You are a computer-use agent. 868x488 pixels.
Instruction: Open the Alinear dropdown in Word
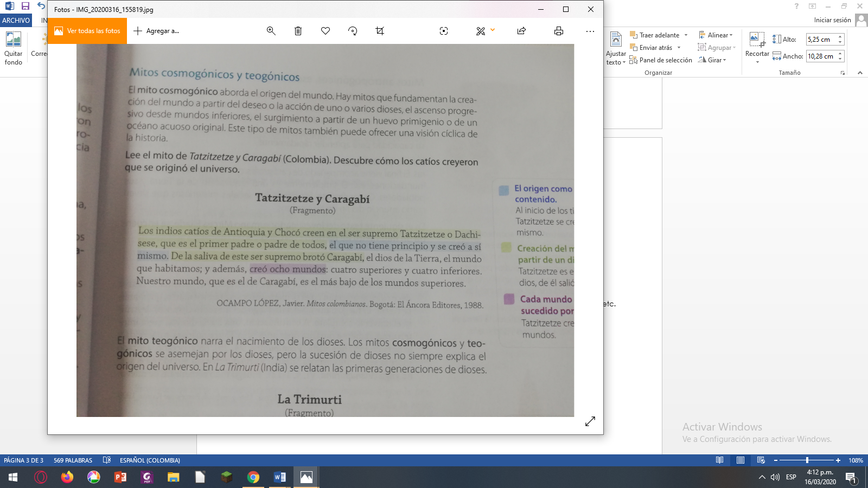click(716, 35)
